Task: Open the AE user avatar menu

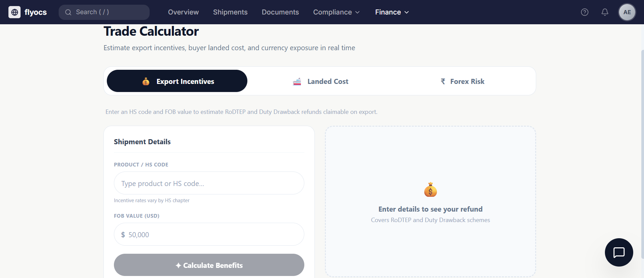Action: (x=627, y=12)
